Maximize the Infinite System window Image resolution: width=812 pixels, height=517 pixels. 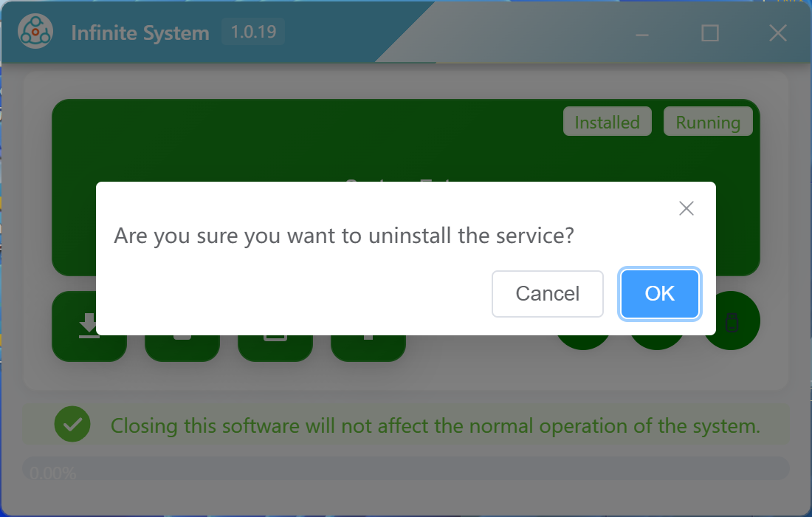point(710,33)
